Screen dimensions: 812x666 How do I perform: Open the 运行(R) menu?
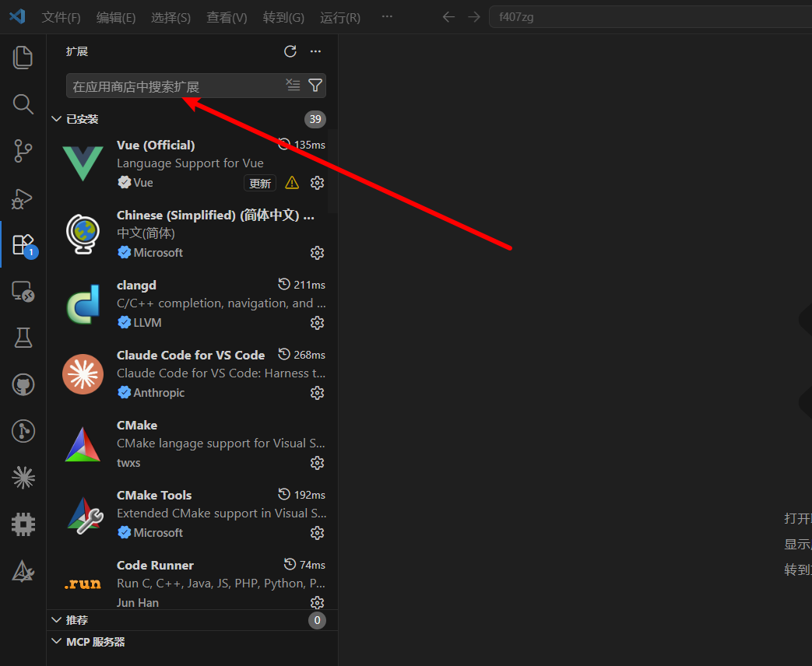pos(340,18)
